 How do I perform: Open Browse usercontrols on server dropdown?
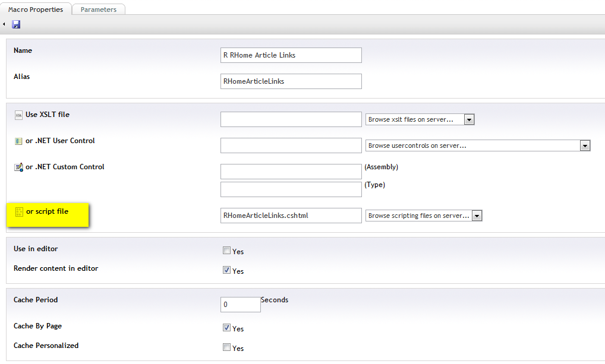click(478, 145)
